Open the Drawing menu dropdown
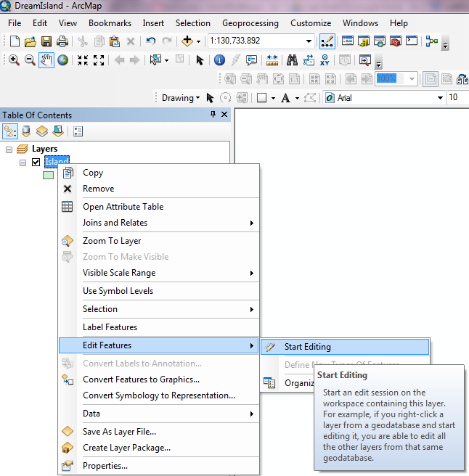Viewport: 469px width, 476px height. coord(181,98)
